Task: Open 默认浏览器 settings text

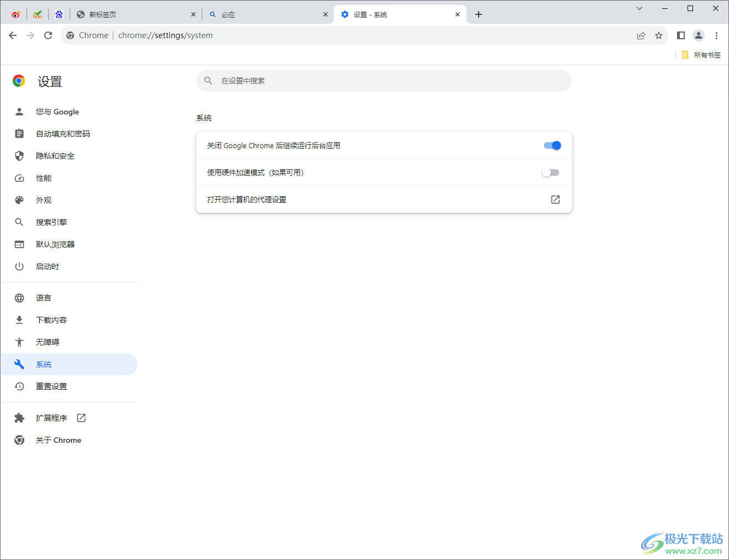Action: tap(55, 244)
